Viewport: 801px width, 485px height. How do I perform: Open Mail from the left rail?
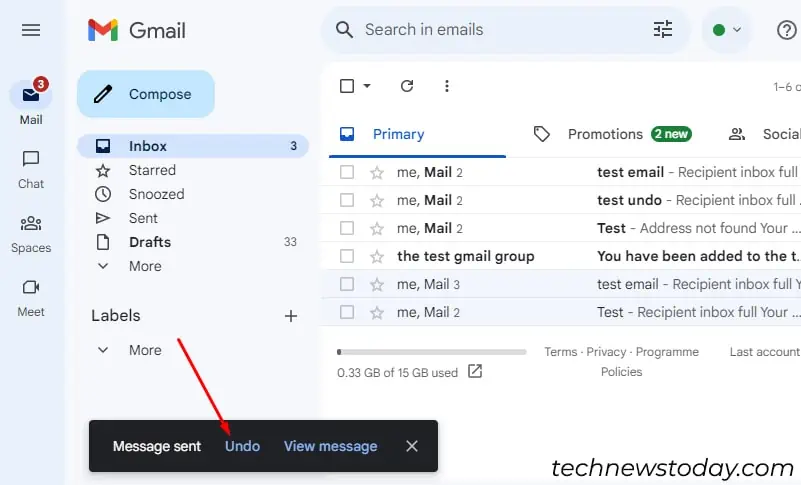pyautogui.click(x=31, y=103)
